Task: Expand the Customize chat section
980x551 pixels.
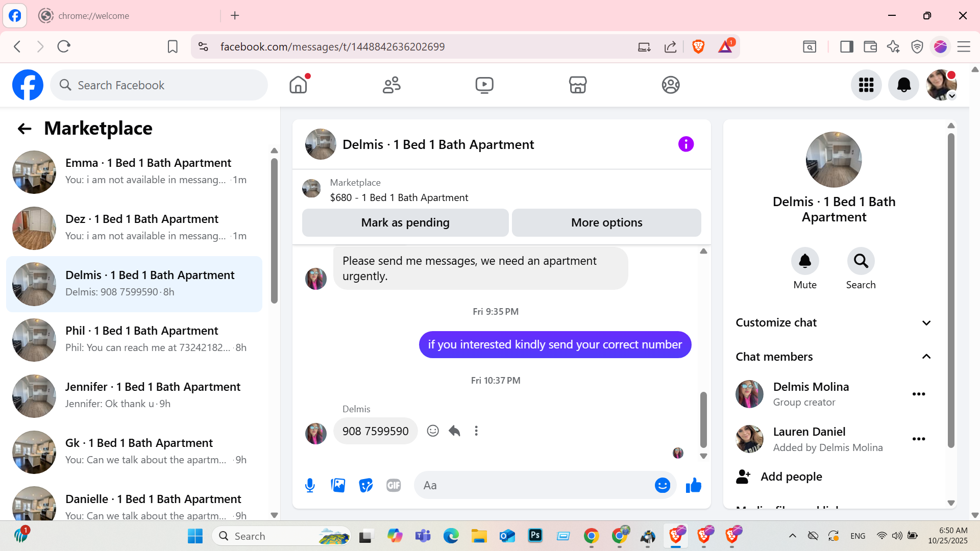Action: coord(834,322)
